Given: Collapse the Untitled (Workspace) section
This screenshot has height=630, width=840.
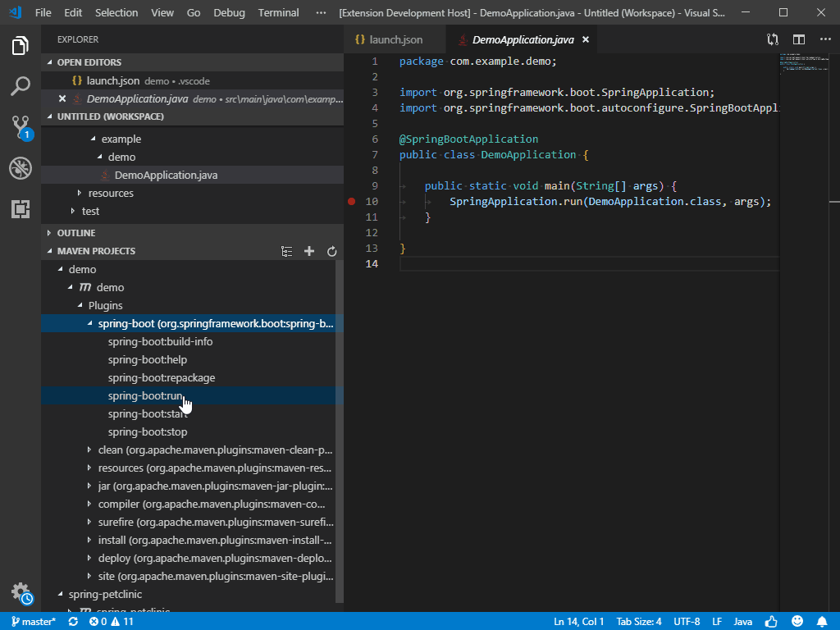Looking at the screenshot, I should pyautogui.click(x=49, y=116).
